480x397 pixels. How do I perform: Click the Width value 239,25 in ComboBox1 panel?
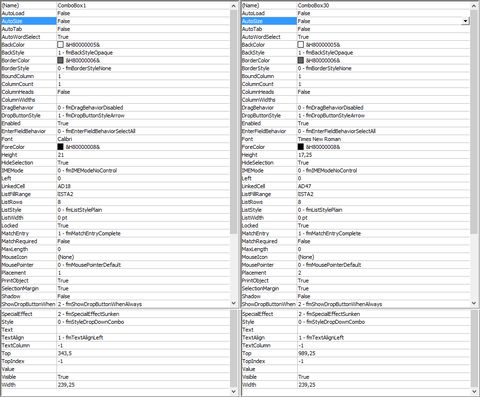click(66, 385)
